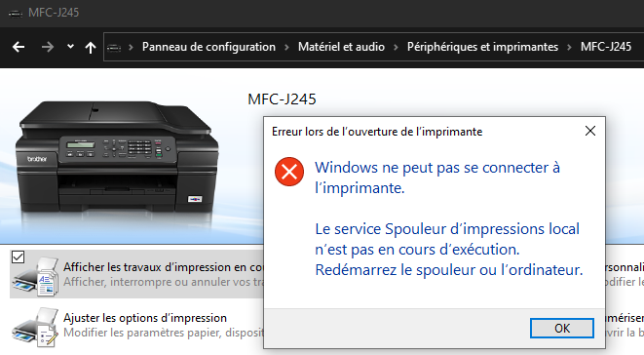
Task: Open the print jobs queue icon
Action: point(35,276)
